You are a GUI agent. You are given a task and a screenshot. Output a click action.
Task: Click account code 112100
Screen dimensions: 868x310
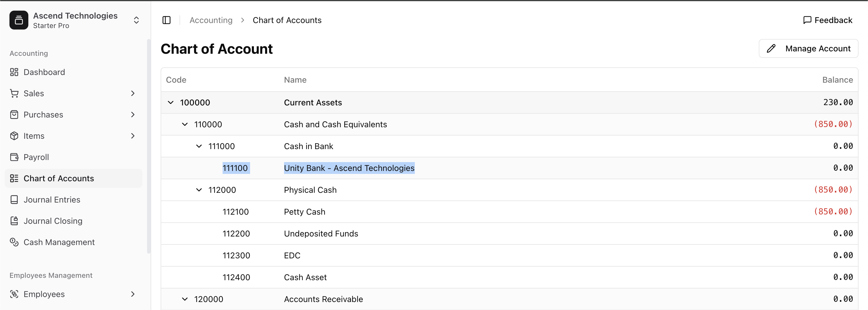coord(236,212)
